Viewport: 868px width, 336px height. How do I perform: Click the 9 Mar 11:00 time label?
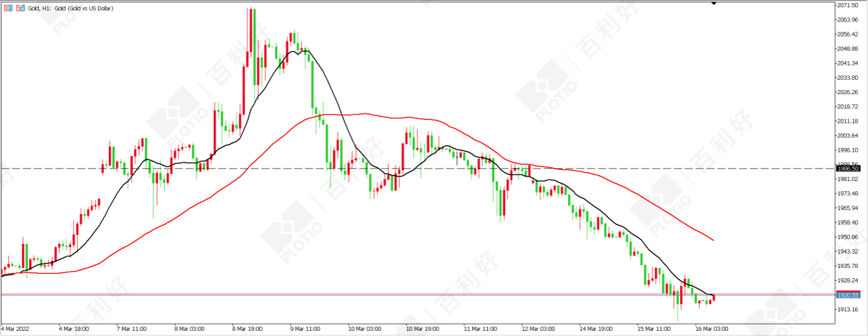306,329
